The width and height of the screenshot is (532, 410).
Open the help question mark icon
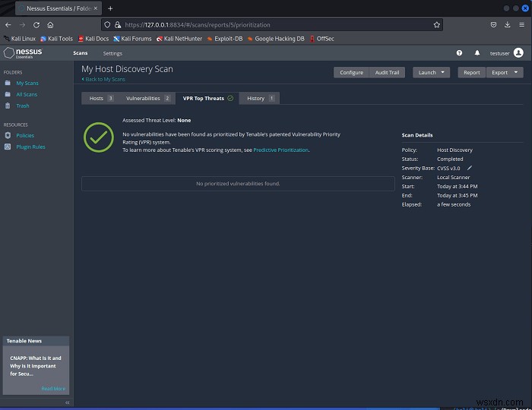tap(459, 53)
